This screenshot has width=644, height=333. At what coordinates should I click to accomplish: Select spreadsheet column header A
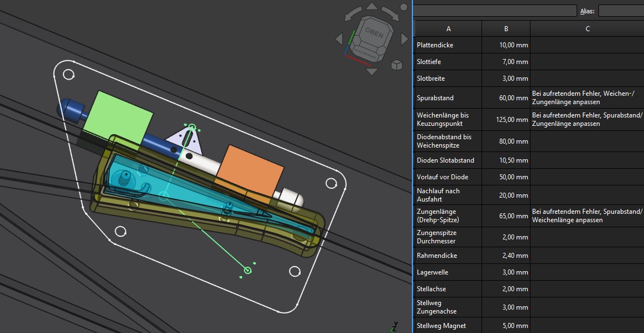click(449, 29)
